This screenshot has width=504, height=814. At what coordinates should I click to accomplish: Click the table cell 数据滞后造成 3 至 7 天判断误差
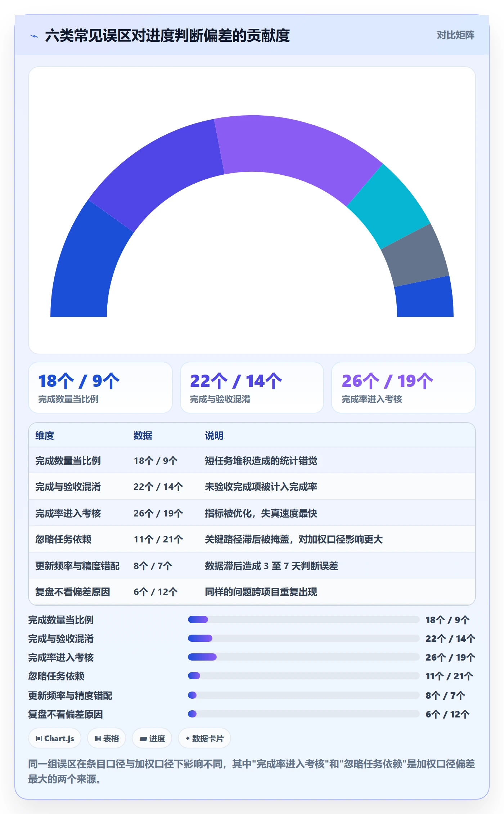[271, 566]
